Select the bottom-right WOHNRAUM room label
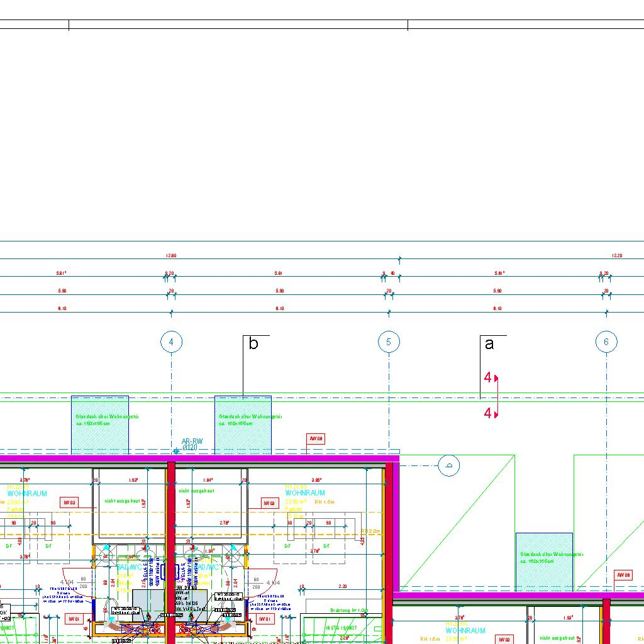 [x=465, y=630]
